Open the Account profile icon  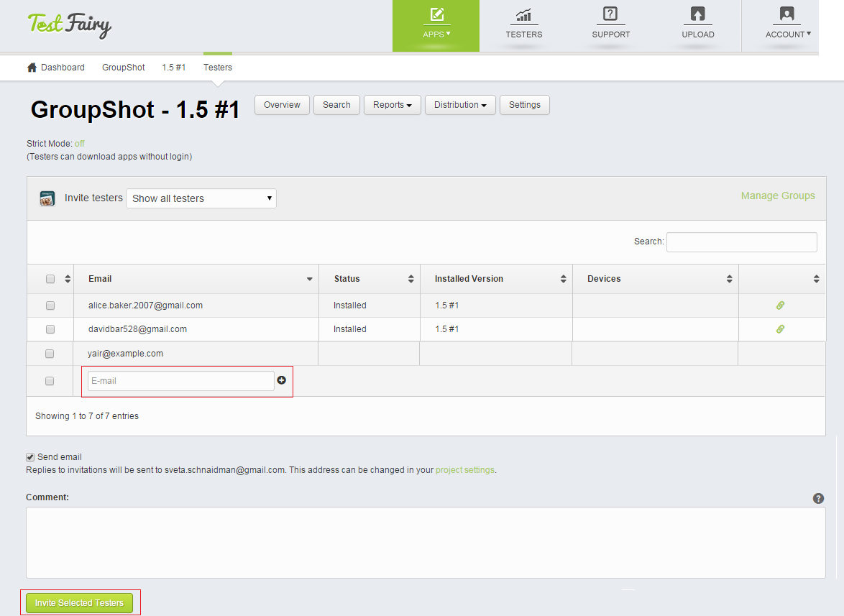pos(786,14)
